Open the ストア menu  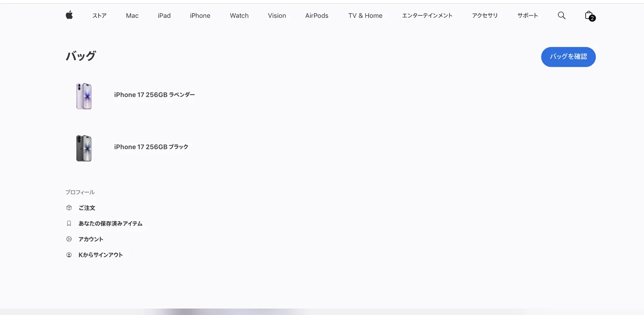coord(99,16)
